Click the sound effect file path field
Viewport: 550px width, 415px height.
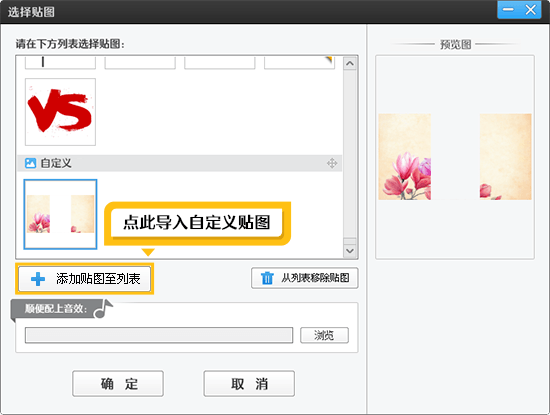click(159, 335)
